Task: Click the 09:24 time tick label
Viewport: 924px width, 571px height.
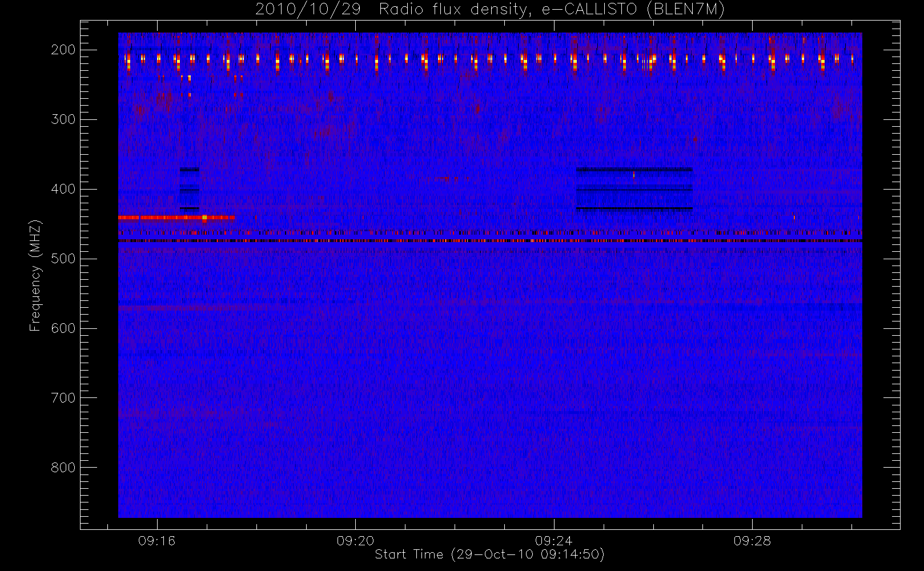Action: 554,541
